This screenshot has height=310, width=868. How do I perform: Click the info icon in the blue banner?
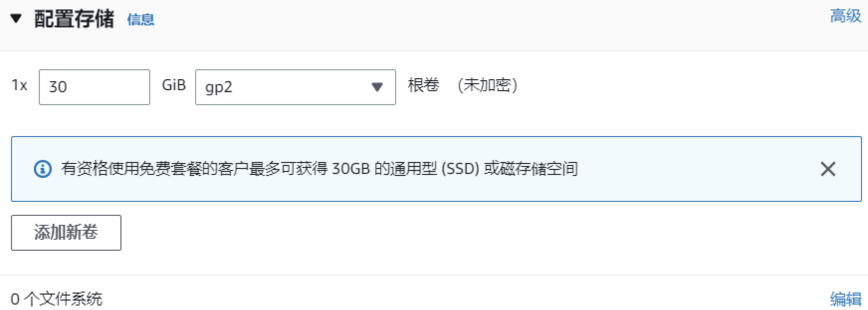tap(42, 169)
